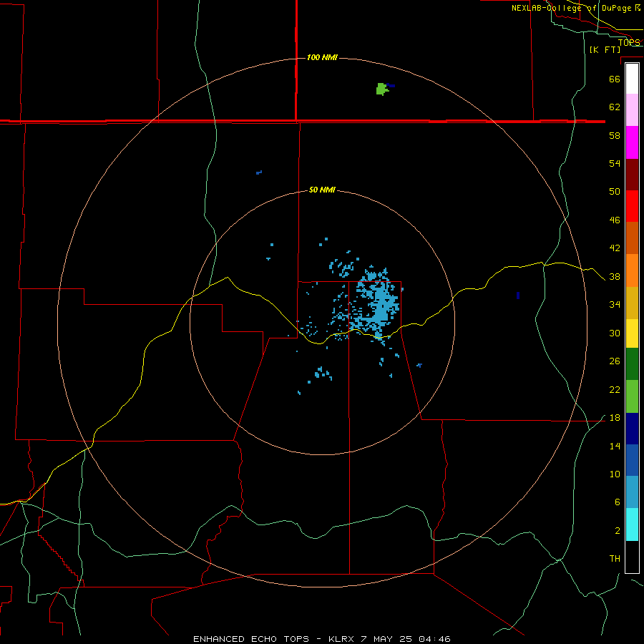This screenshot has height=644, width=644.
Task: Click the legend value '18'
Action: point(615,418)
